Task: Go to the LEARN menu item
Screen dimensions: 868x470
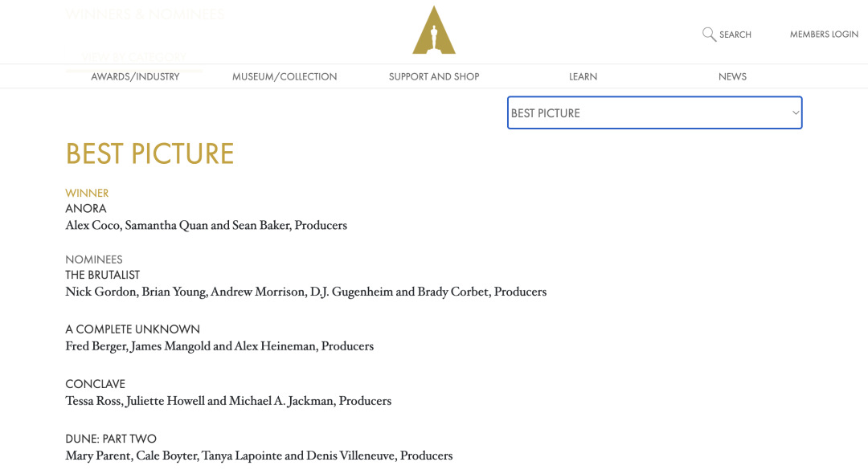Action: [583, 77]
